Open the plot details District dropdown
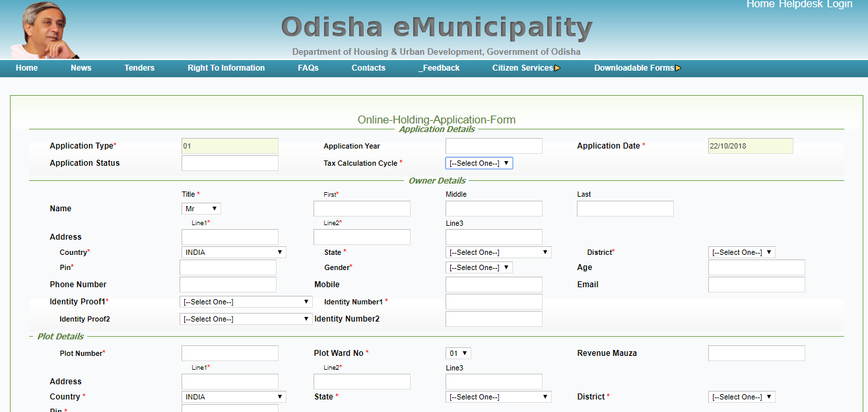 pyautogui.click(x=741, y=396)
